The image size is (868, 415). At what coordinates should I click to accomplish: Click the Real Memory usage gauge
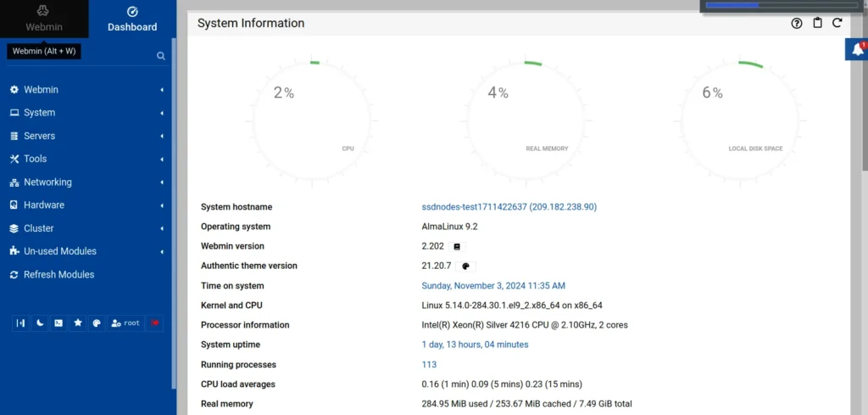point(526,121)
